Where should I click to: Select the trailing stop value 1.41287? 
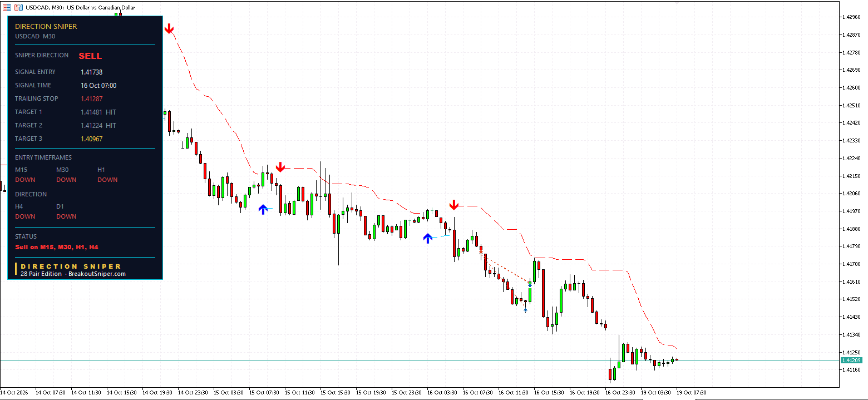[91, 99]
